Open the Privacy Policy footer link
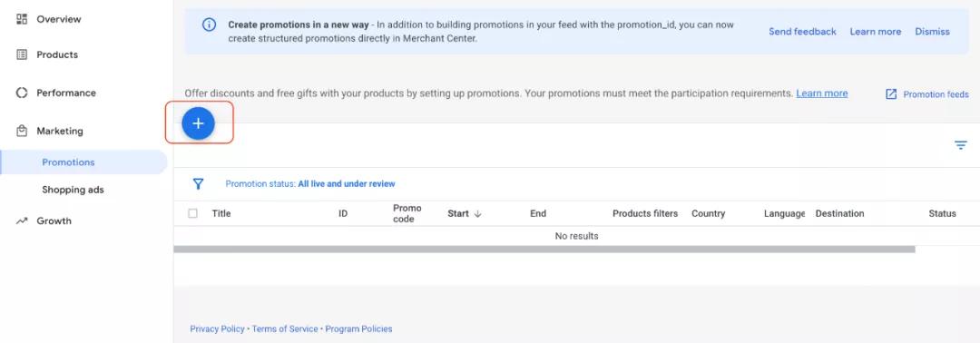This screenshot has height=343, width=980. tap(217, 328)
